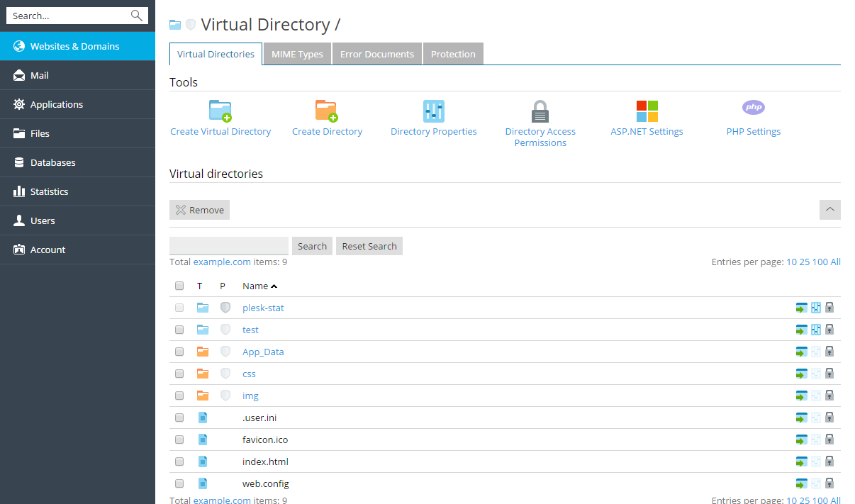Click the properties icon for test directory
This screenshot has width=855, height=504.
pyautogui.click(x=816, y=330)
